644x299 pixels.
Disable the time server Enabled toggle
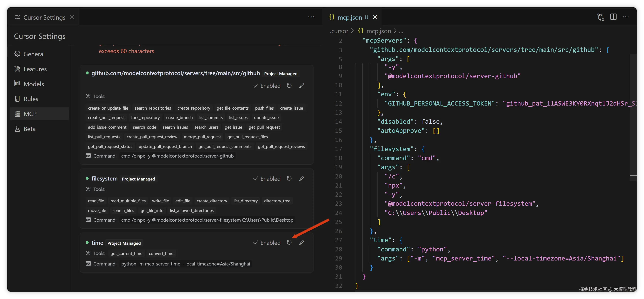(x=267, y=243)
